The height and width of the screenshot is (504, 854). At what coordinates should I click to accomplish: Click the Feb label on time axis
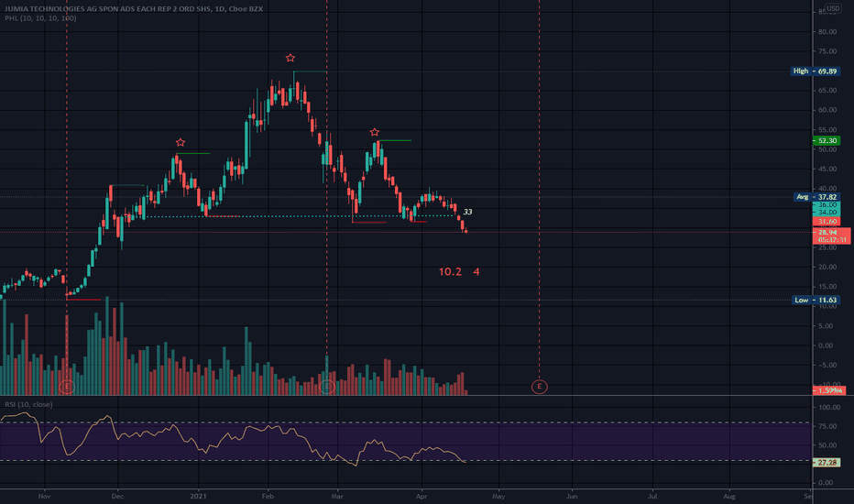pos(268,496)
